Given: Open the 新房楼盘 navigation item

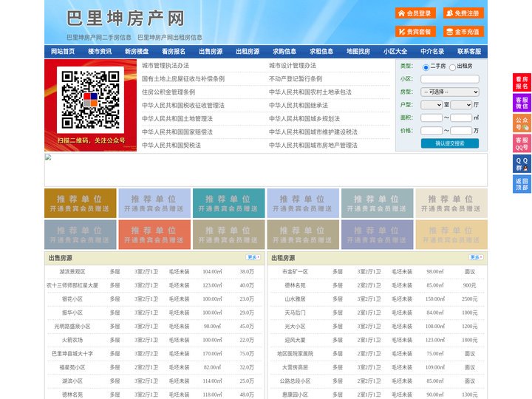Looking at the screenshot, I should point(137,52).
